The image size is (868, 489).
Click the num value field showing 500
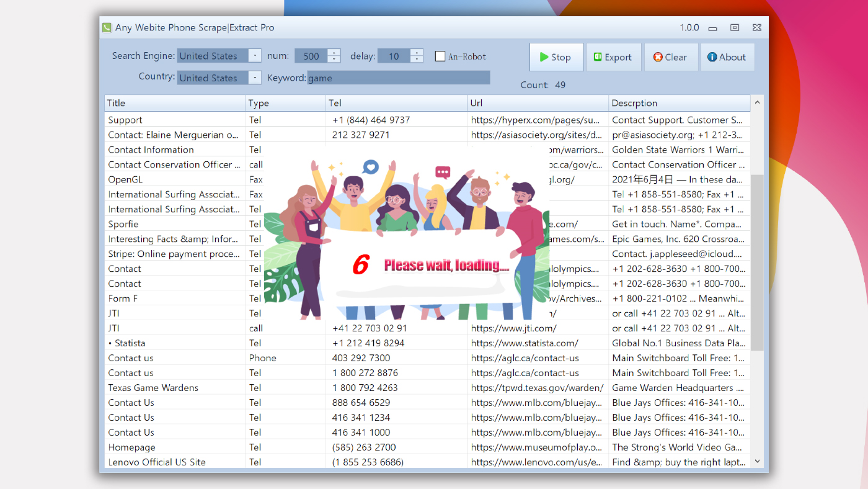pos(311,56)
